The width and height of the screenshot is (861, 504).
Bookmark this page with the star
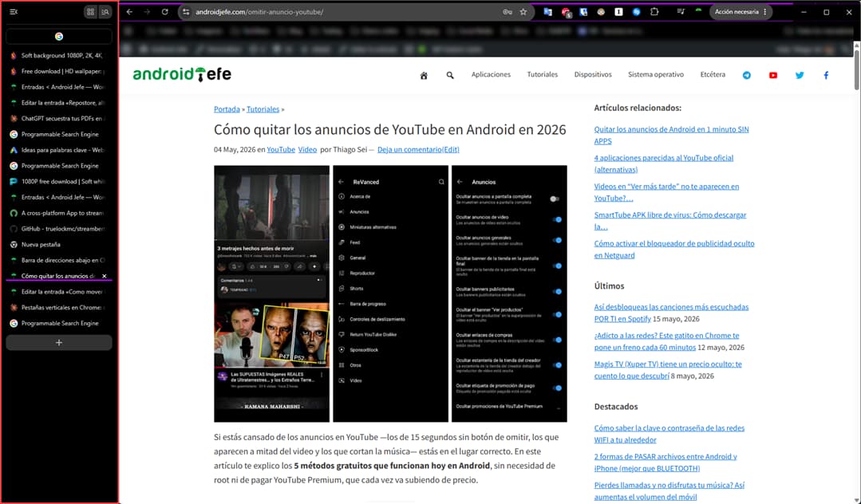[x=523, y=11]
